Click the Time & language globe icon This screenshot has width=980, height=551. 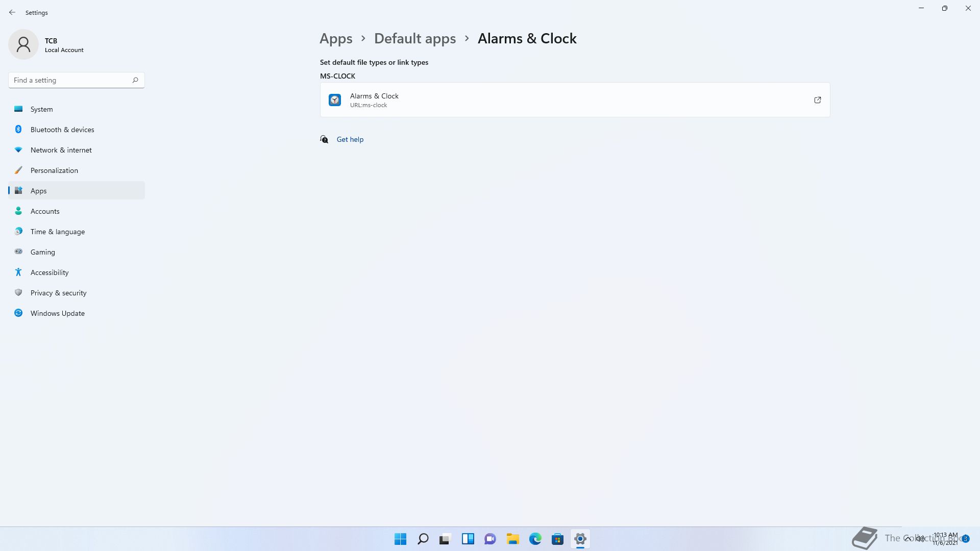click(x=18, y=231)
